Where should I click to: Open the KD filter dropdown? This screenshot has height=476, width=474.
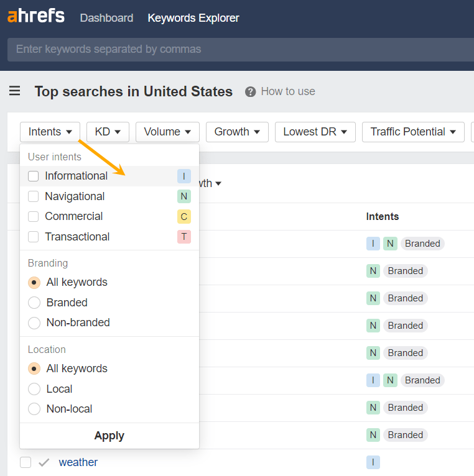tap(108, 132)
